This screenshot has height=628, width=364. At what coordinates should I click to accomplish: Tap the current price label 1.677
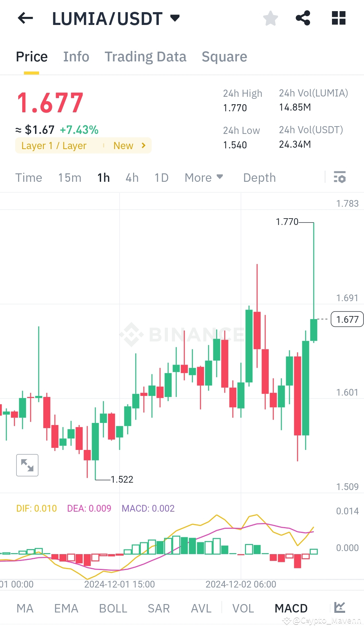click(x=346, y=319)
